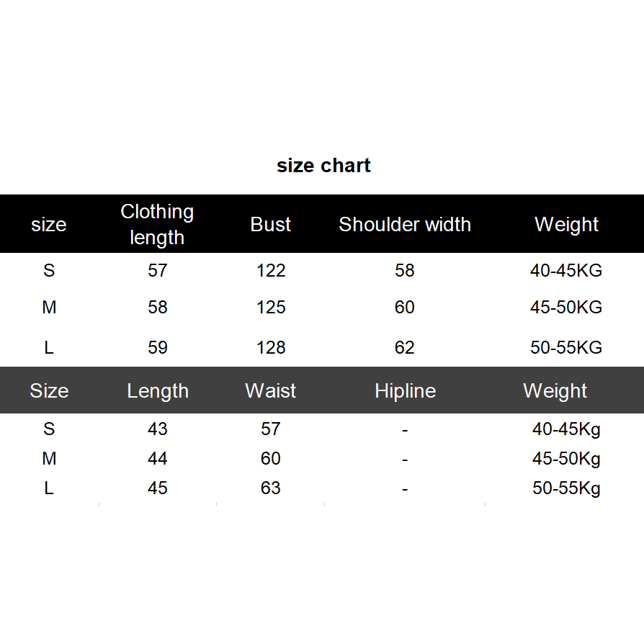The width and height of the screenshot is (644, 644).
Task: Click the 'Weight' header in the black row
Action: tap(566, 224)
